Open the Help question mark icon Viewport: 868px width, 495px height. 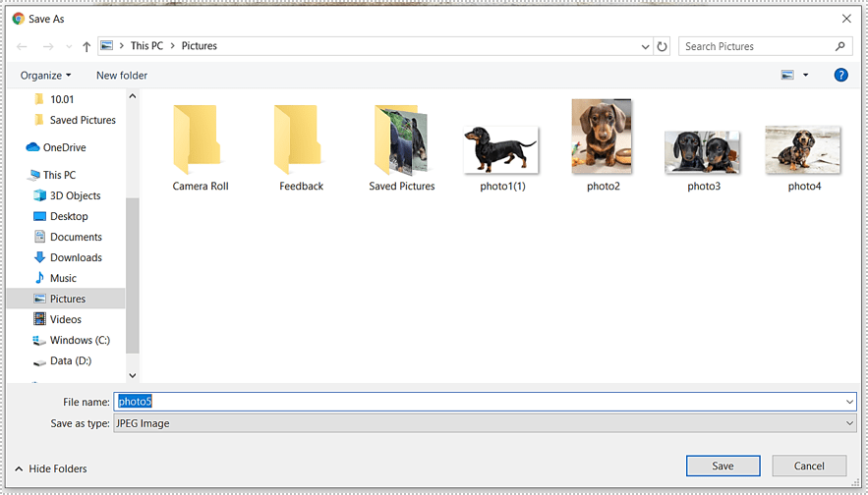tap(840, 75)
